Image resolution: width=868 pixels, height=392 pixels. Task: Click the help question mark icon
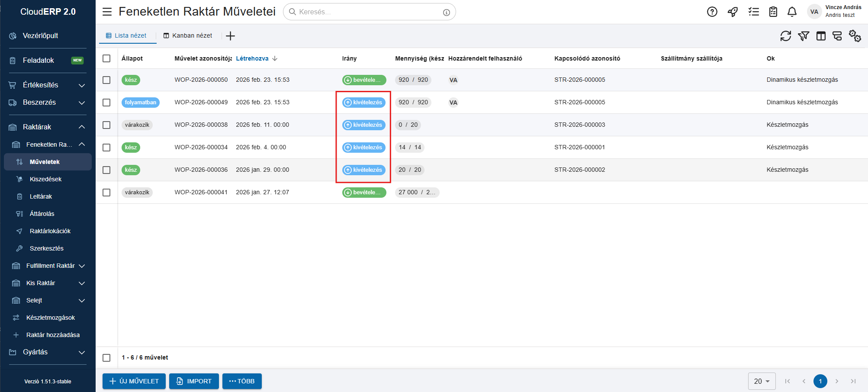712,12
